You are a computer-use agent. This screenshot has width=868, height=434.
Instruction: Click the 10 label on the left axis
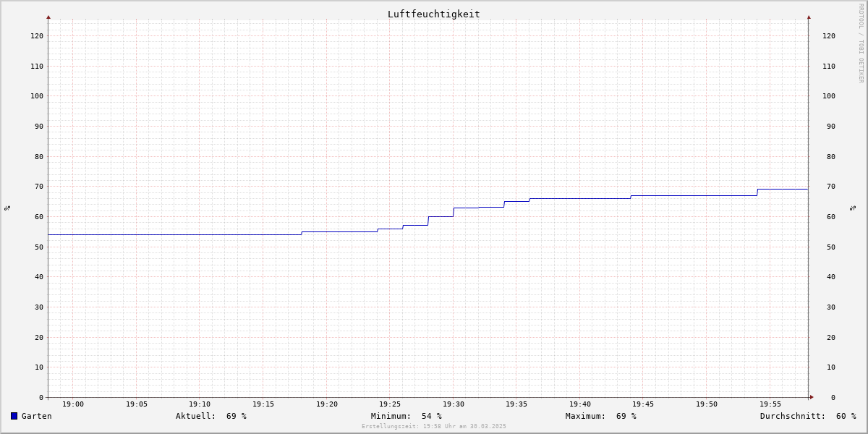tap(39, 367)
